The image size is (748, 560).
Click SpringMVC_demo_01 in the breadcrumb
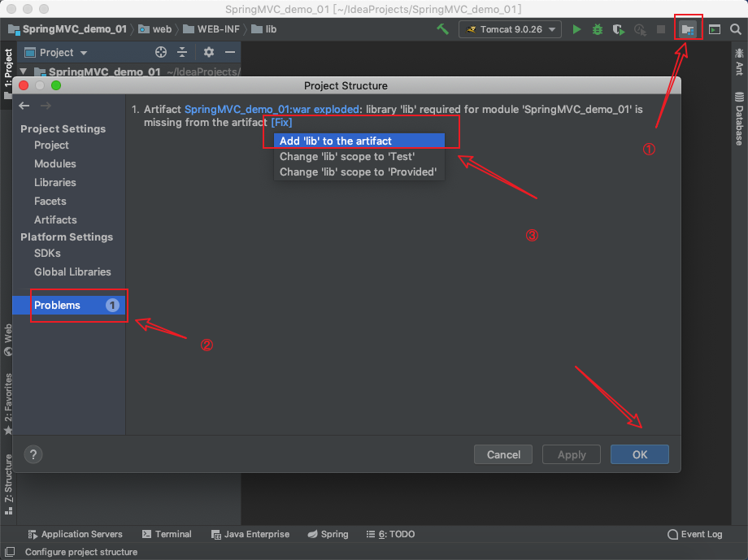tap(67, 29)
